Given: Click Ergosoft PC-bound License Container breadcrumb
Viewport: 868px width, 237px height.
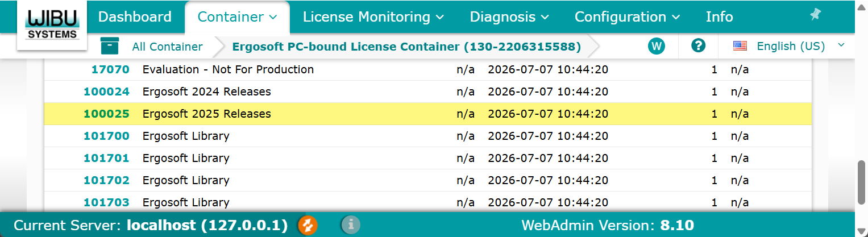Looking at the screenshot, I should 406,47.
